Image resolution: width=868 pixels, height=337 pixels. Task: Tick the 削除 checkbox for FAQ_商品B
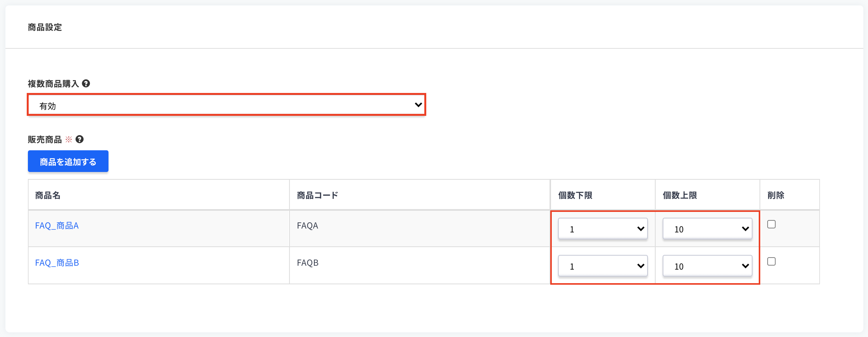pos(772,261)
